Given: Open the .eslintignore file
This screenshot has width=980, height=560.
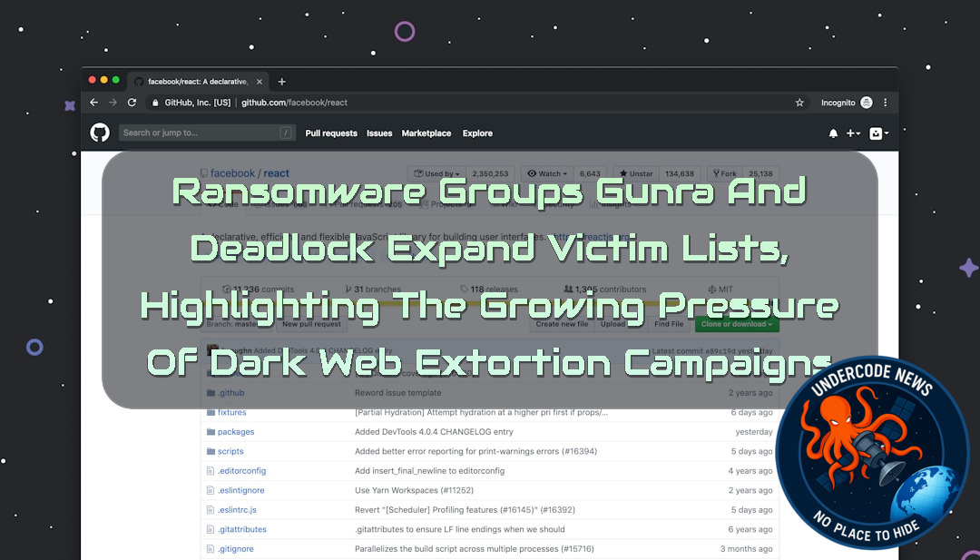Looking at the screenshot, I should pyautogui.click(x=240, y=491).
